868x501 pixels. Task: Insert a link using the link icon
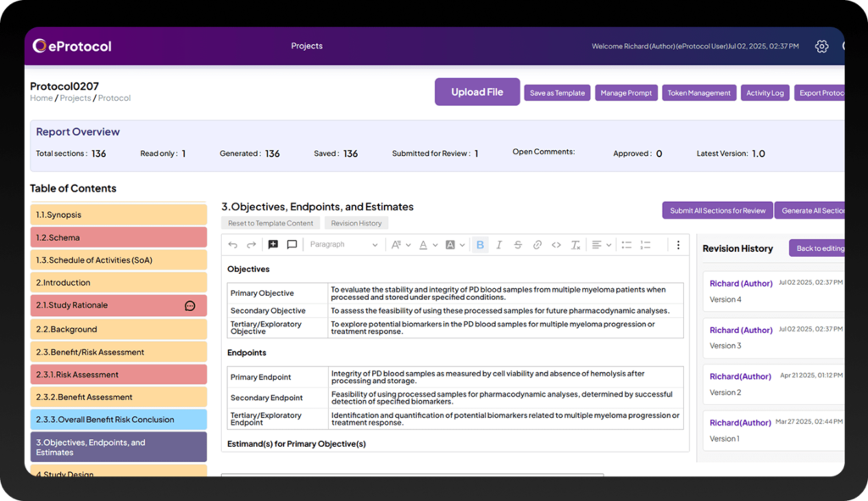[x=537, y=245]
